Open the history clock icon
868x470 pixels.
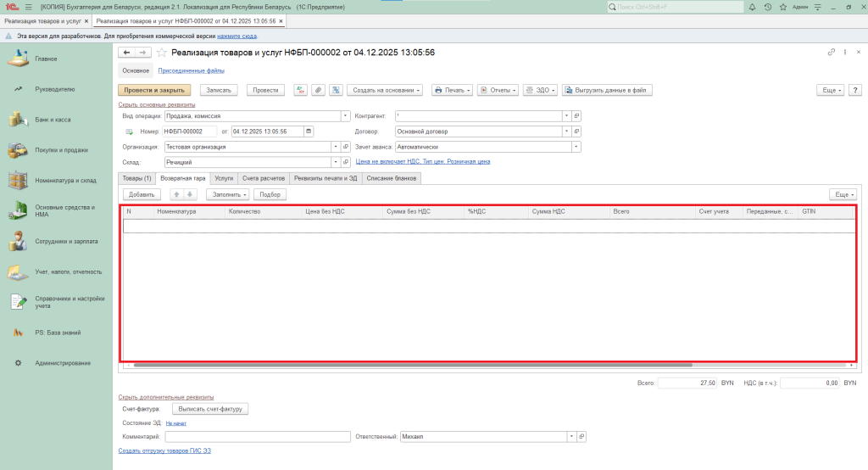tap(766, 7)
